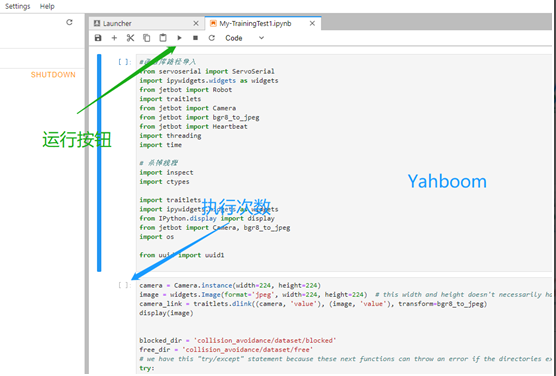
Task: Click the first cell's empty execution count prompt
Action: [x=124, y=62]
